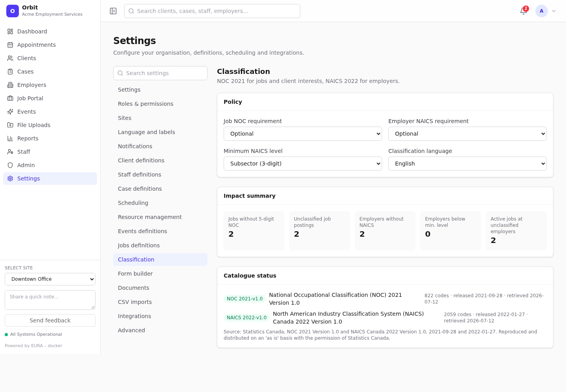Click the Send feedback button

coord(50,320)
